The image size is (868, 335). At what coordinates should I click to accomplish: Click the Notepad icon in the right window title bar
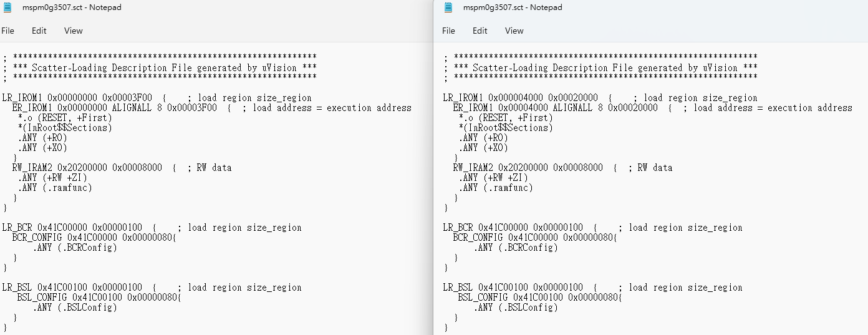(x=448, y=7)
